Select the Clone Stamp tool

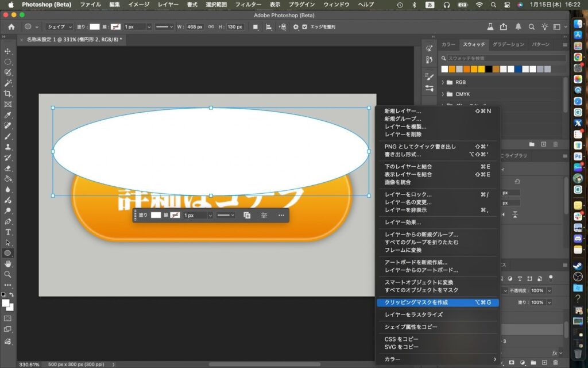point(8,147)
